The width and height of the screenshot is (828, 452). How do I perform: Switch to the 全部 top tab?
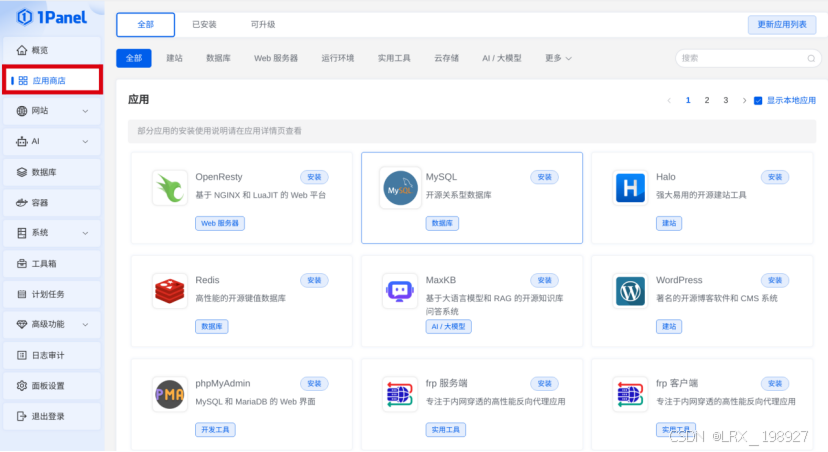pos(145,25)
